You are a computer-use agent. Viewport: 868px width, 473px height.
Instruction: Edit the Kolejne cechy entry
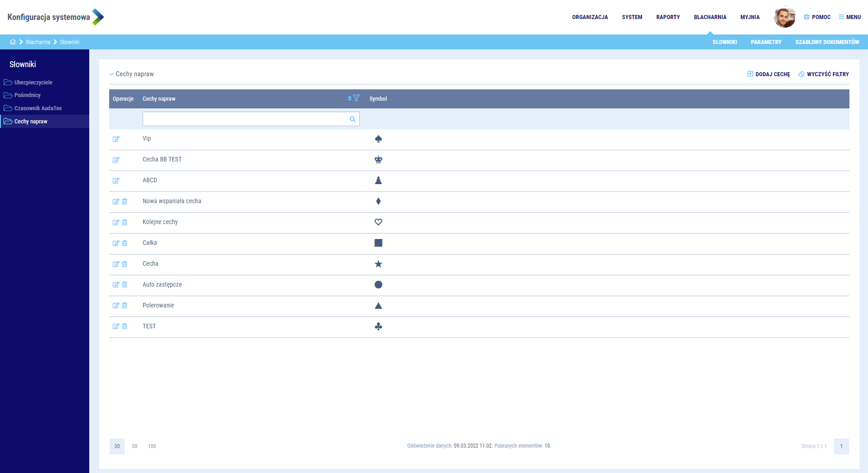click(x=116, y=222)
